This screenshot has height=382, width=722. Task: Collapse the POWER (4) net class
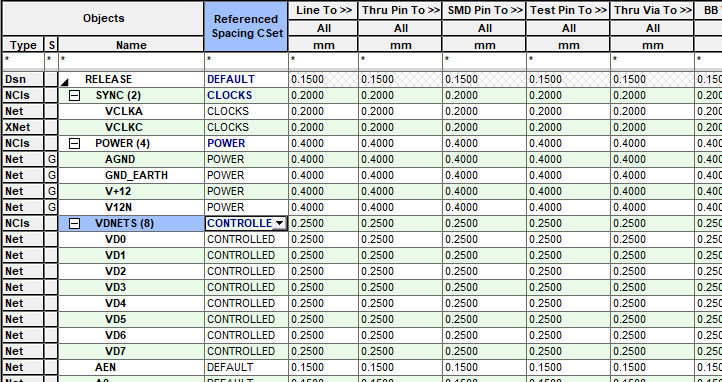pos(74,144)
